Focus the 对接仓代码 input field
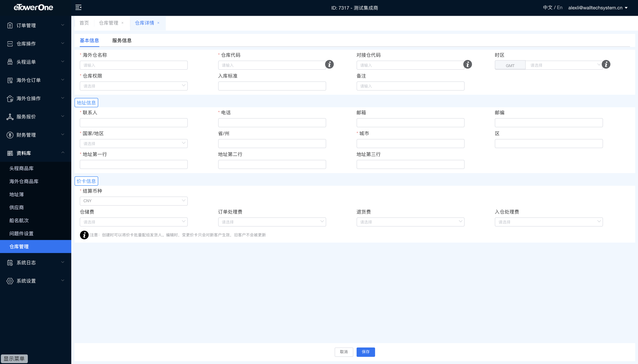The width and height of the screenshot is (638, 364). [x=410, y=65]
